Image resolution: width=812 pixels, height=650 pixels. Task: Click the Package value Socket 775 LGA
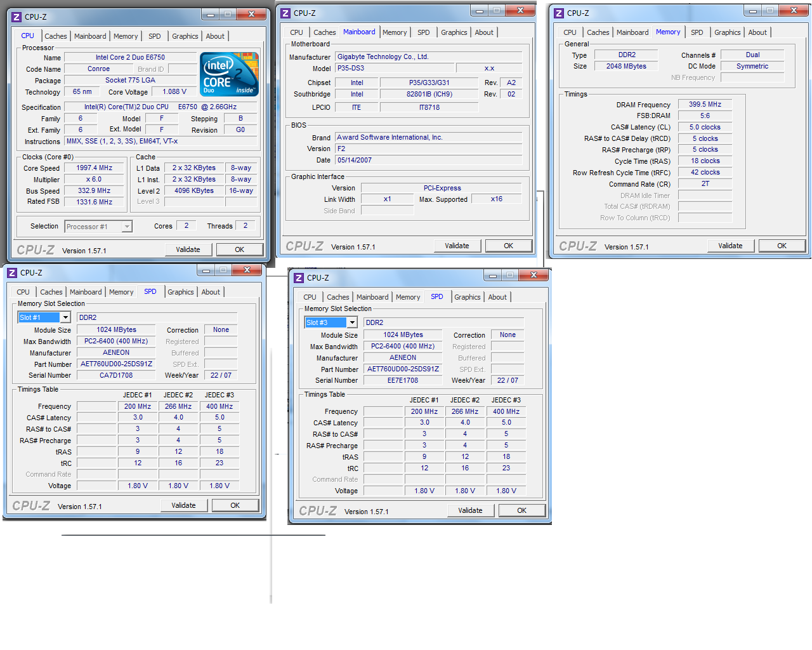tap(130, 81)
